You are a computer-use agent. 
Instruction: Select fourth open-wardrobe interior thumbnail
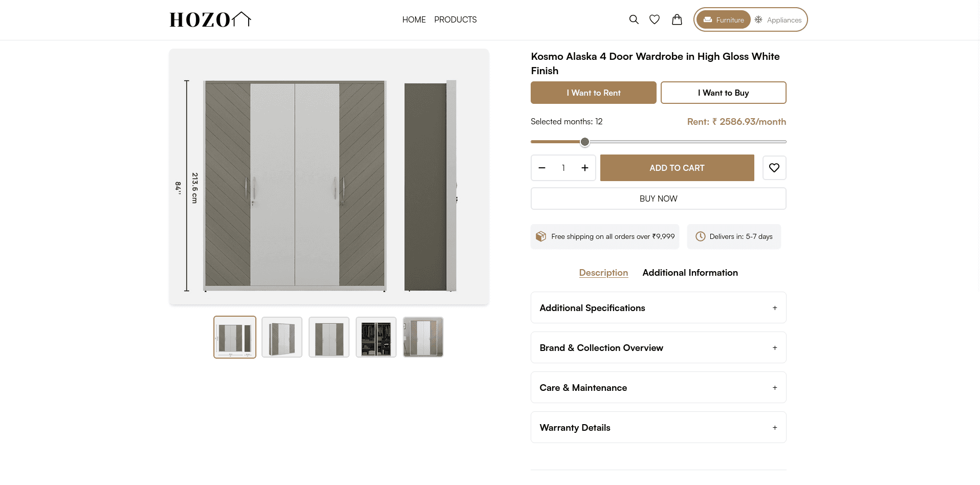coord(376,337)
